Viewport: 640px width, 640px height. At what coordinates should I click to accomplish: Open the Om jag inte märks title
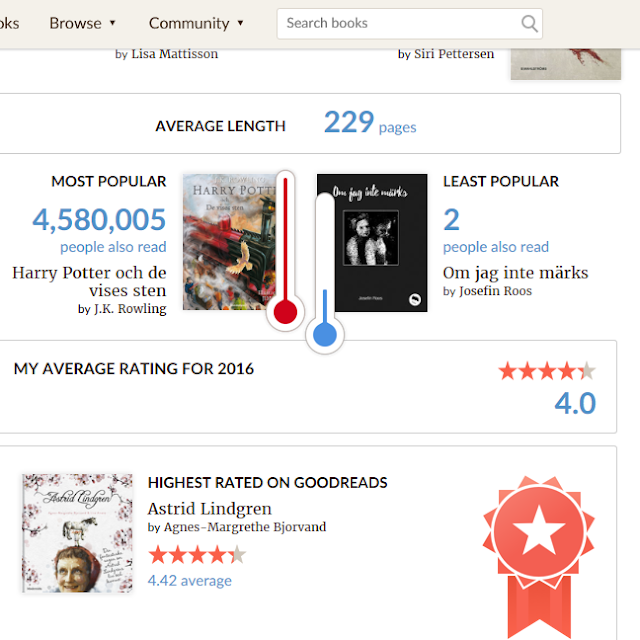coord(516,273)
